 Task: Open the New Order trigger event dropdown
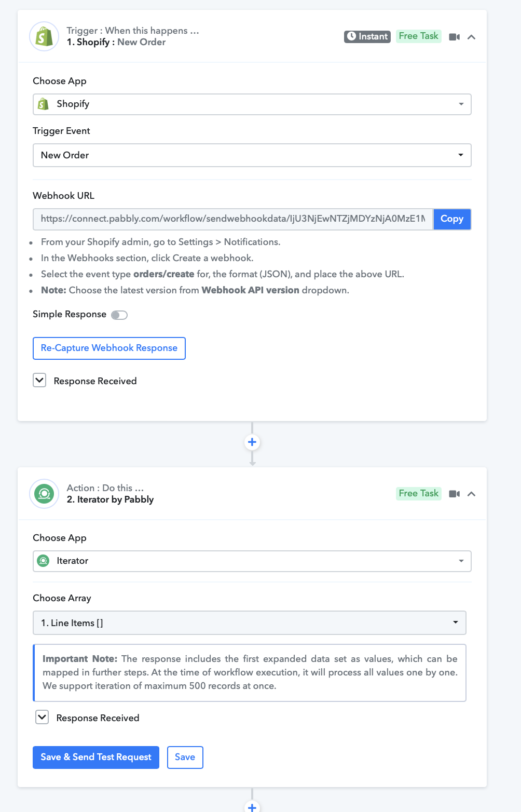[252, 155]
